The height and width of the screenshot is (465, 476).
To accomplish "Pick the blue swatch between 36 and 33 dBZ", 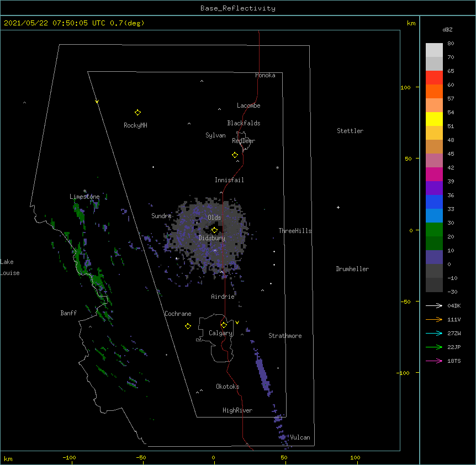I will [434, 202].
